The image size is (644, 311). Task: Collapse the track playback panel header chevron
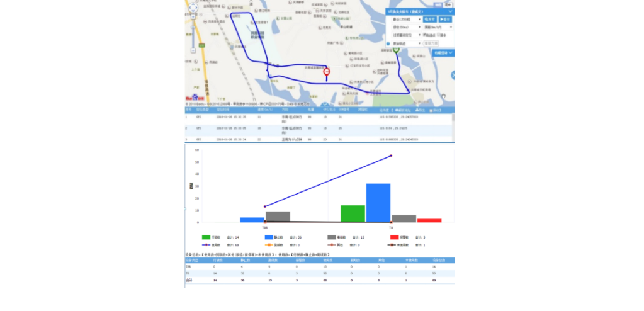[x=450, y=11]
